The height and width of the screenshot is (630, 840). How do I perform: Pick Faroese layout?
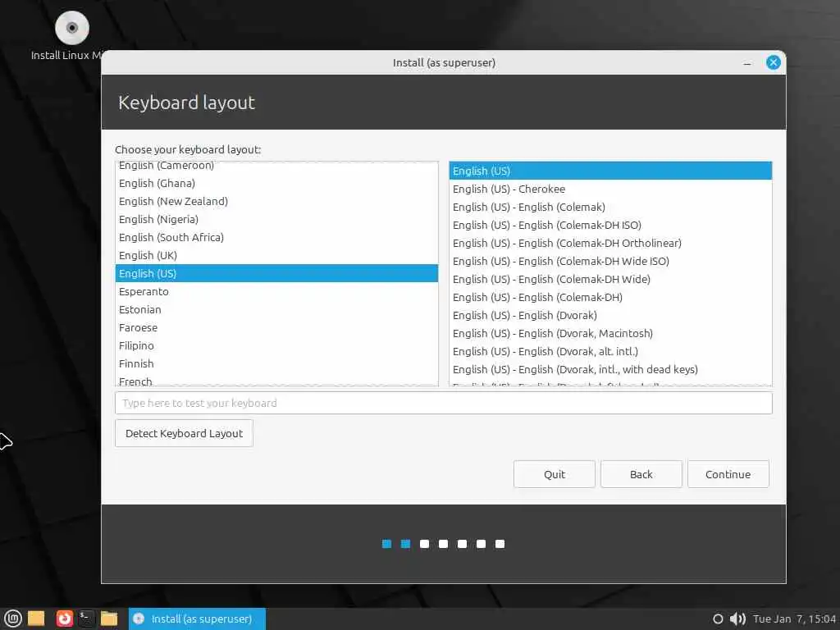(276, 328)
